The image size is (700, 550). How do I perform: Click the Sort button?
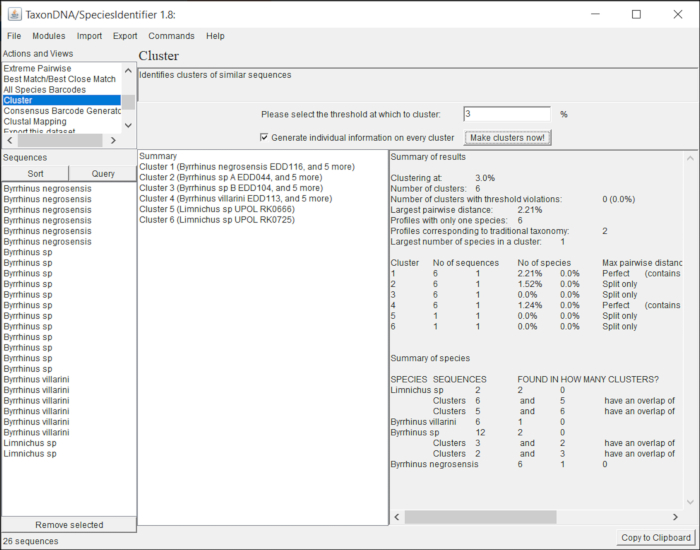(x=35, y=174)
